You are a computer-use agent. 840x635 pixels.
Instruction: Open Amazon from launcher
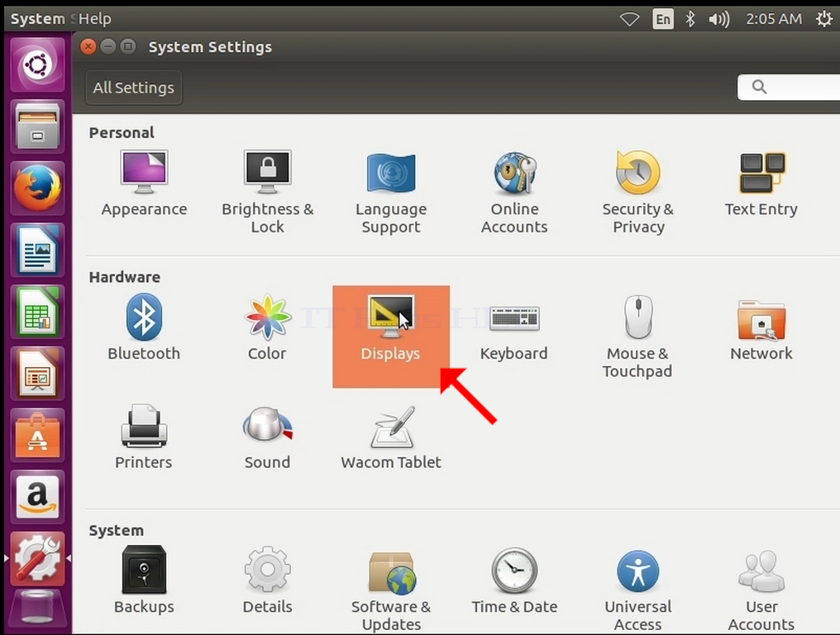coord(37,497)
